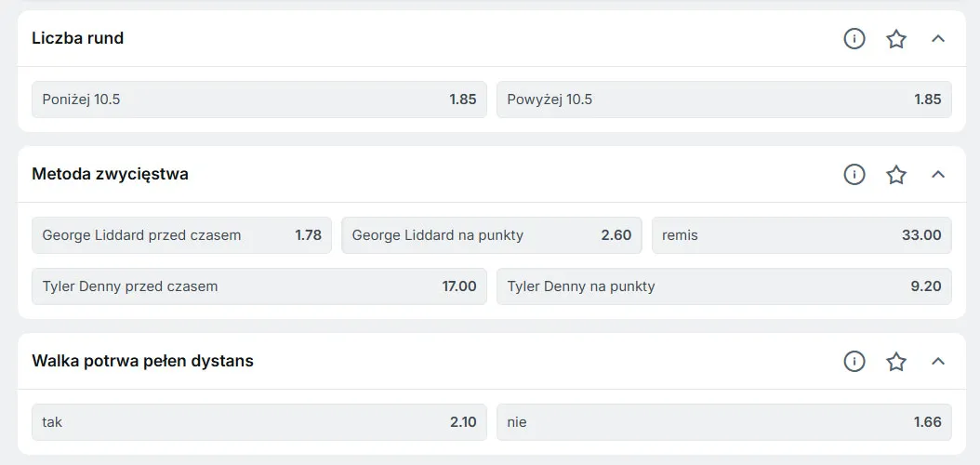This screenshot has width=980, height=465.
Task: Favorite the Liczba rund market star
Action: pos(896,39)
